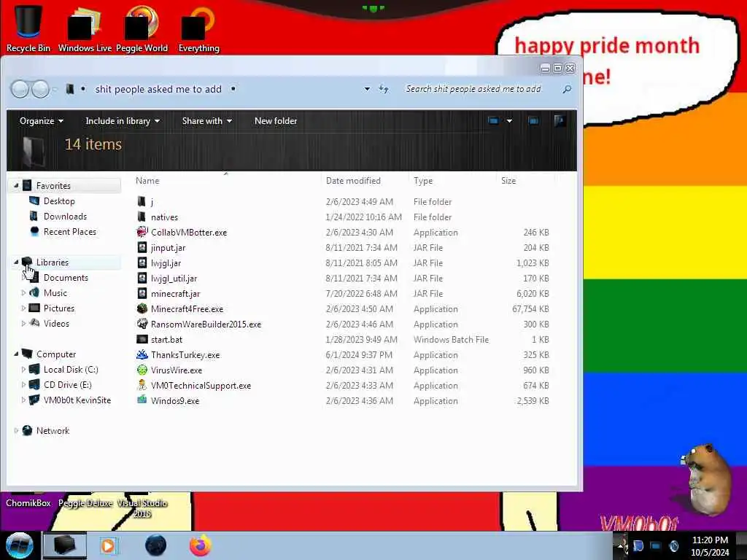Select Documents under Libraries
This screenshot has height=560, width=747.
coord(66,278)
